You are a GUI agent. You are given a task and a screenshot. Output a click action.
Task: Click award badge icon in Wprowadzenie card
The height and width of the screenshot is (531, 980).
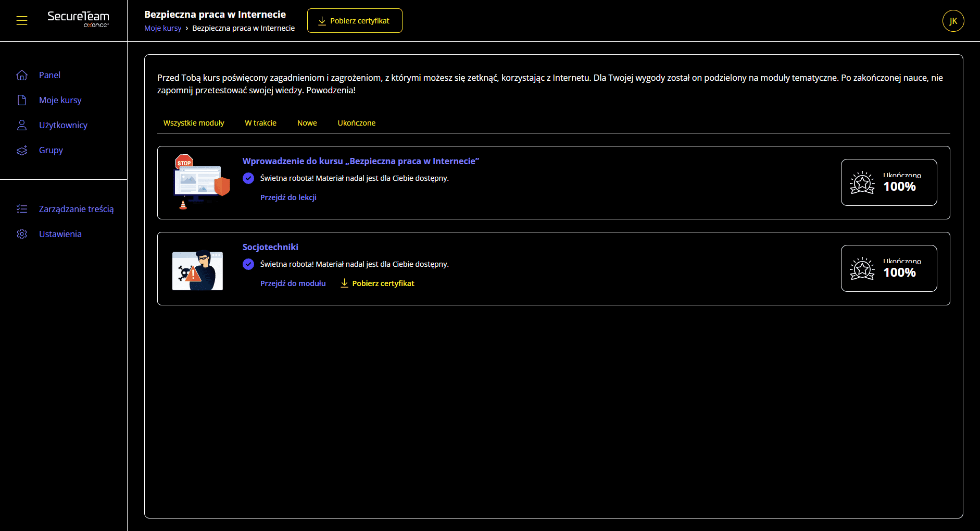(862, 182)
